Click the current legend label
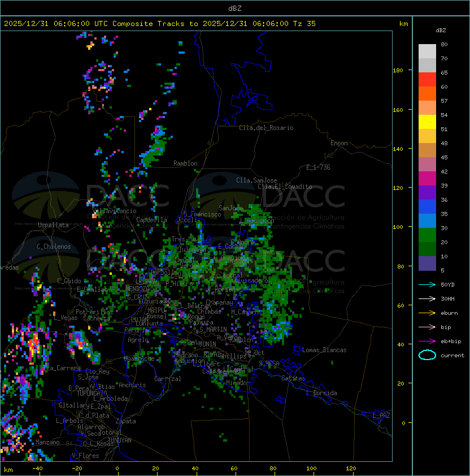 452,355
